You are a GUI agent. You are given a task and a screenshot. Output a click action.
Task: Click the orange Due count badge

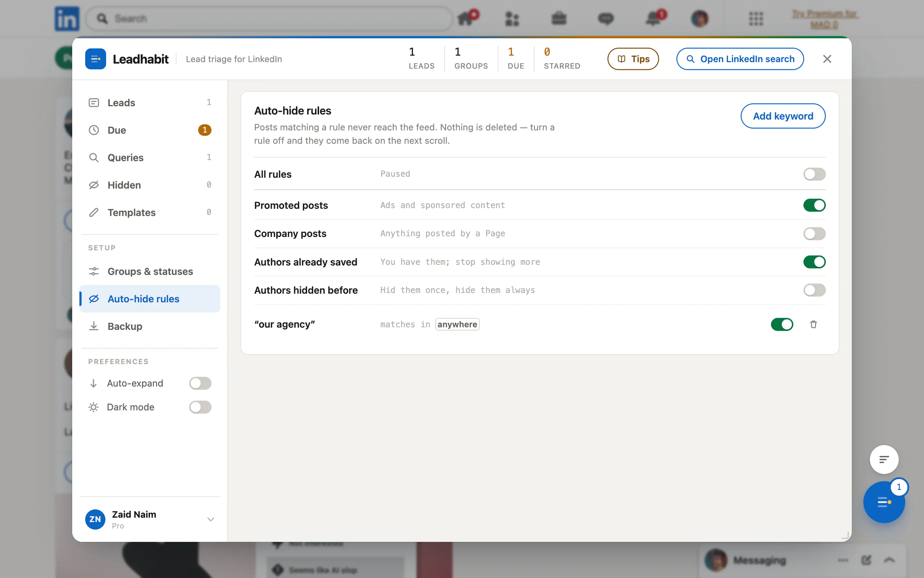(205, 130)
